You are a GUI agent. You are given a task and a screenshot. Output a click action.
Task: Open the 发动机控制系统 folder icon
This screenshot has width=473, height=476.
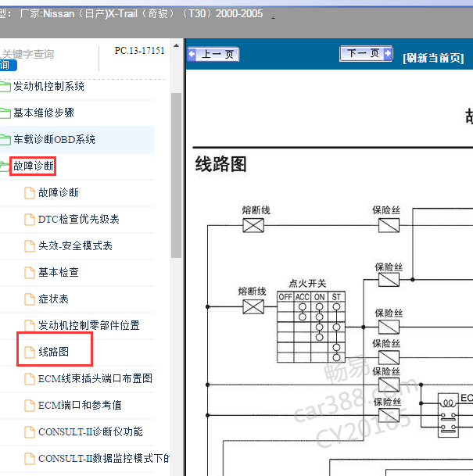(x=5, y=87)
